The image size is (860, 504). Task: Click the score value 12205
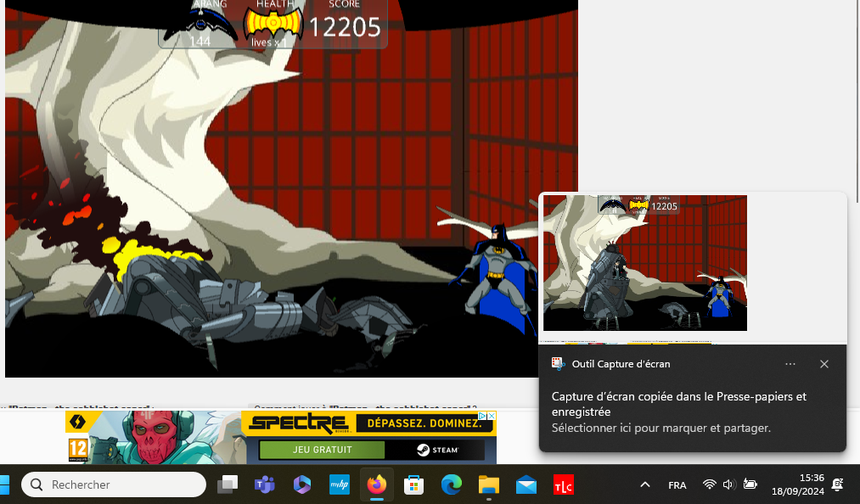pyautogui.click(x=345, y=27)
